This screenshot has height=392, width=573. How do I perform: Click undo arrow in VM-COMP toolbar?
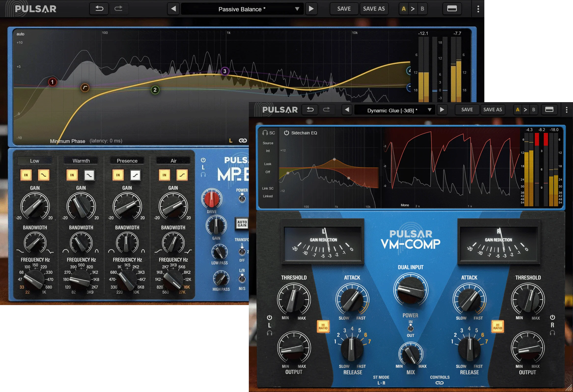(310, 110)
